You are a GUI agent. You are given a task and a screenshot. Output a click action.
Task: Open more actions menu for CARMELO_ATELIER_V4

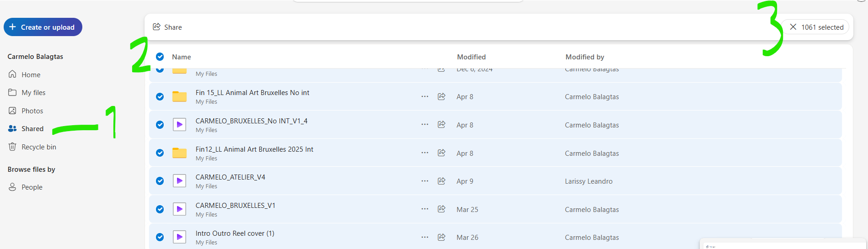[x=425, y=181]
